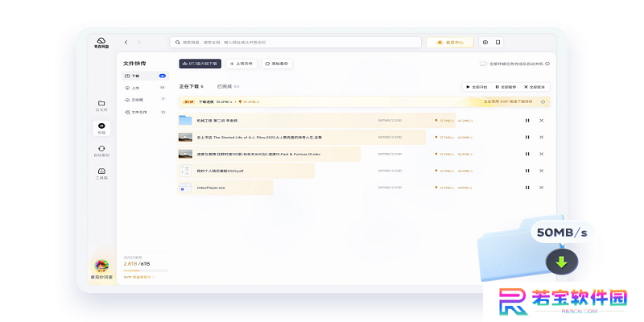The width and height of the screenshot is (644, 322).
Task: Click the 岛上书店 Storied Life video thumbnail
Action: point(185,137)
